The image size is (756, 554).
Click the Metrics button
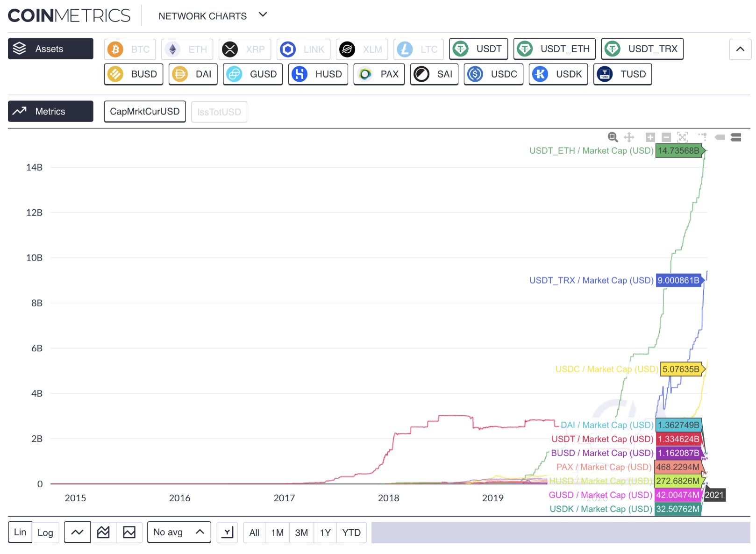click(50, 111)
